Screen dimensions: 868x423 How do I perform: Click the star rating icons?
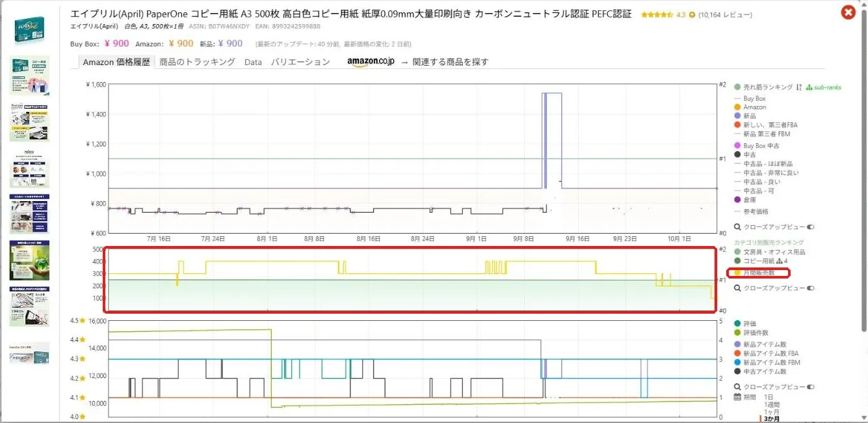pyautogui.click(x=657, y=14)
